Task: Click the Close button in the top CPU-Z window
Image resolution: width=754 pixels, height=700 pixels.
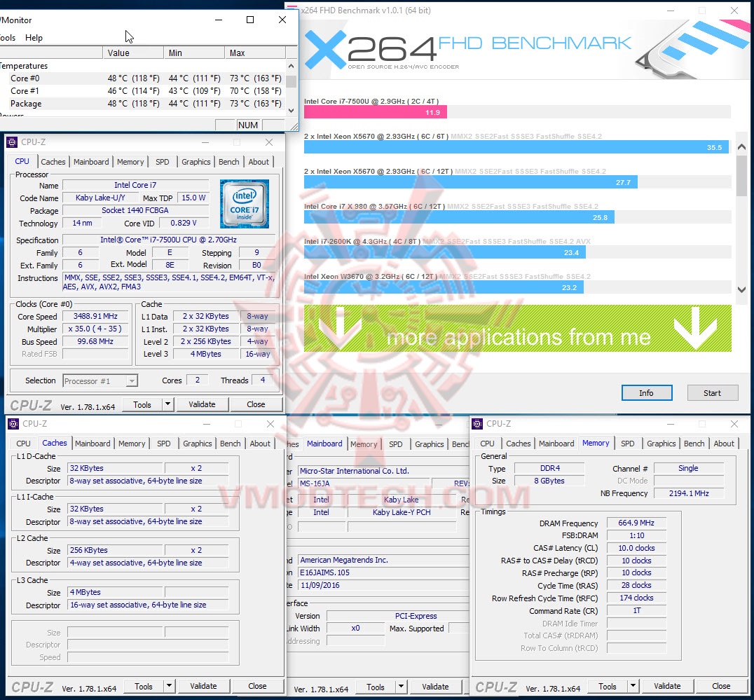Action: [x=256, y=404]
